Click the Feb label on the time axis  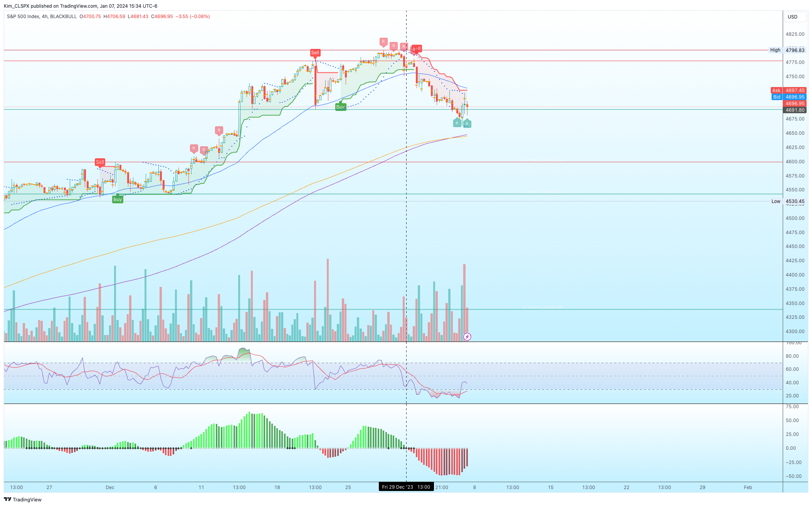(748, 488)
